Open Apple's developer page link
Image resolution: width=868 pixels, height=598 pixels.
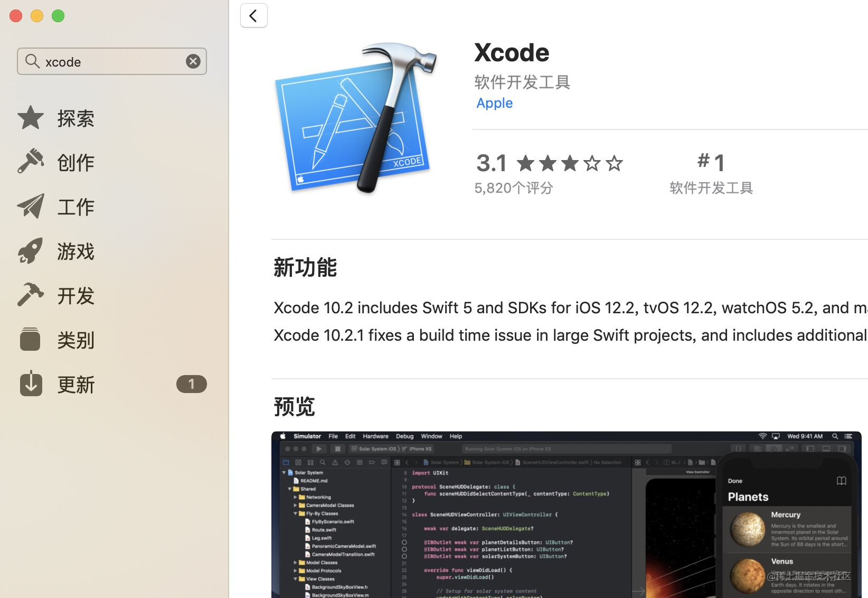(x=494, y=103)
